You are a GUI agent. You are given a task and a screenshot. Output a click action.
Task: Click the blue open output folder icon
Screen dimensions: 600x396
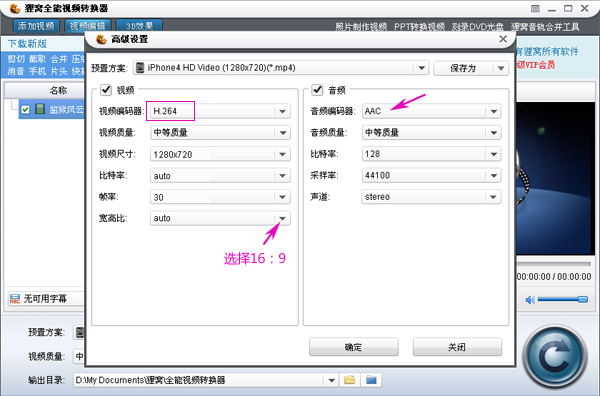coord(371,380)
